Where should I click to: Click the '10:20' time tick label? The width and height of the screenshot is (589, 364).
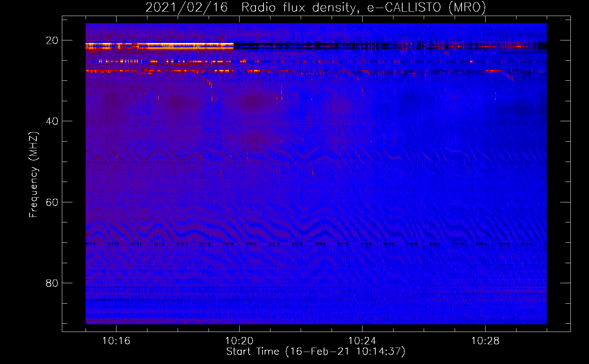click(x=239, y=341)
